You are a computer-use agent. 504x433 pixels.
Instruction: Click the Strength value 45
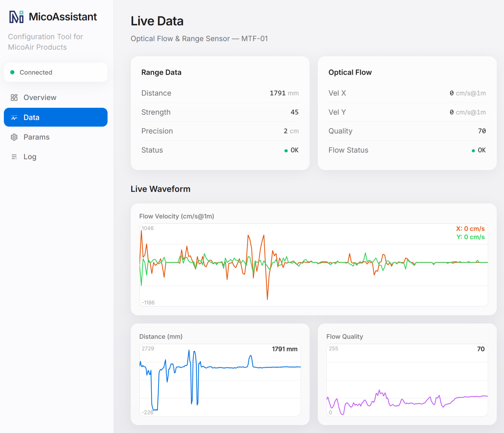(x=294, y=112)
